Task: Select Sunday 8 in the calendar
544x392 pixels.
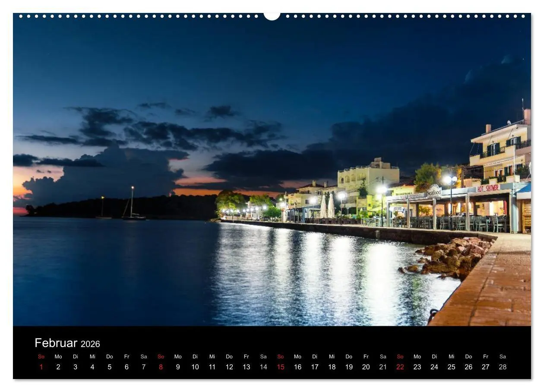Action: [x=161, y=367]
